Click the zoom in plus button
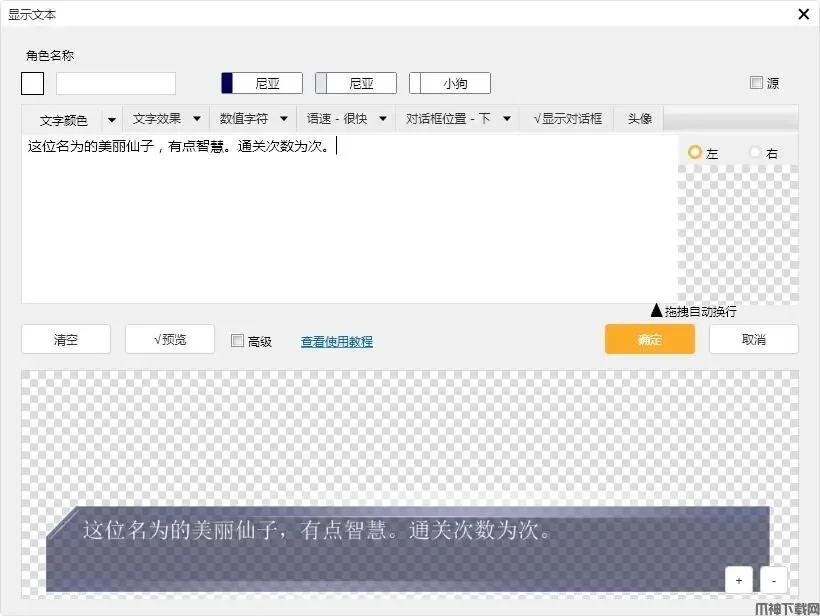 click(739, 580)
